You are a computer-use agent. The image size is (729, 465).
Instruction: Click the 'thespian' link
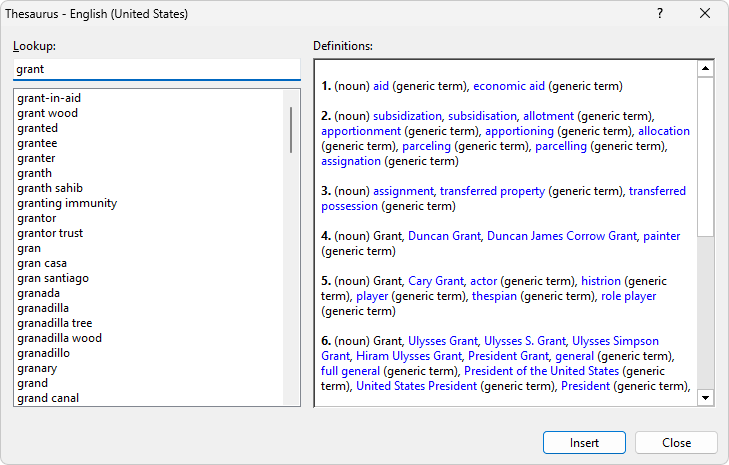pos(494,296)
